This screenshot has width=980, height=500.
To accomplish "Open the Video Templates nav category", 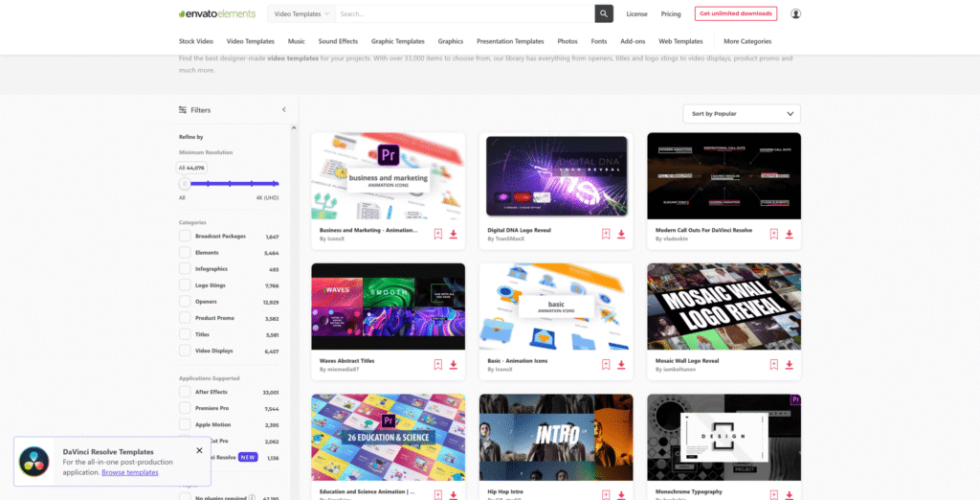I will point(250,41).
